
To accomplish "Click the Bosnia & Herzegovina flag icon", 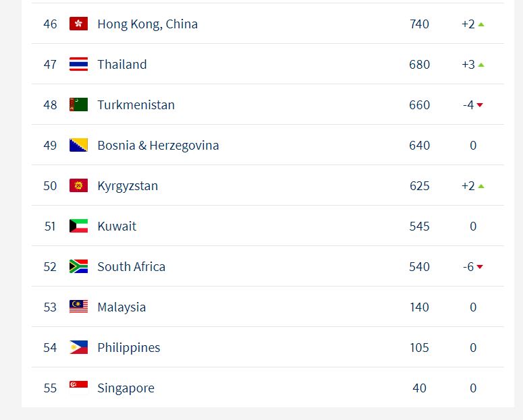I will coord(78,145).
